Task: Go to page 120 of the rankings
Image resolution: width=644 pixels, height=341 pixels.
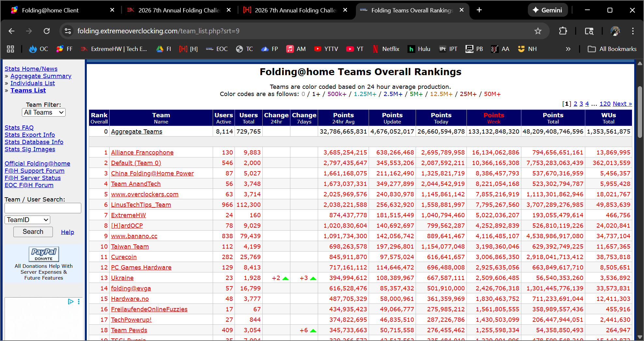Action: pos(605,104)
